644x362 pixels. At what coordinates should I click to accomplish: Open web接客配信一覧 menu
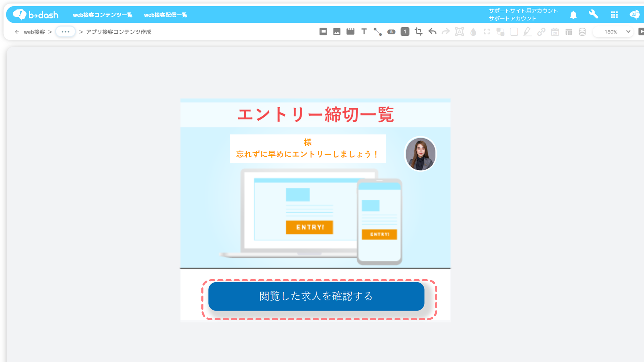pos(166,15)
